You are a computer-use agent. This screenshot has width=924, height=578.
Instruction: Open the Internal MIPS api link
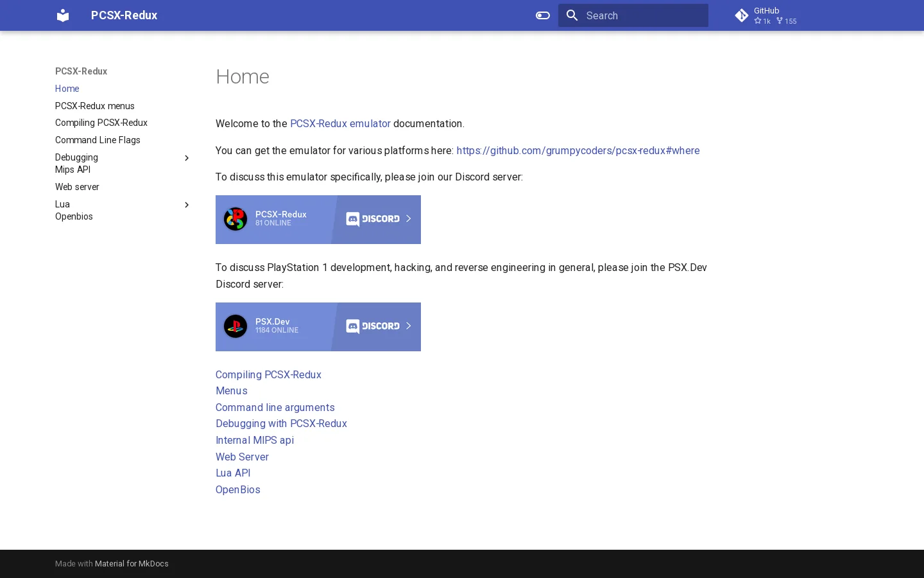pyautogui.click(x=255, y=440)
